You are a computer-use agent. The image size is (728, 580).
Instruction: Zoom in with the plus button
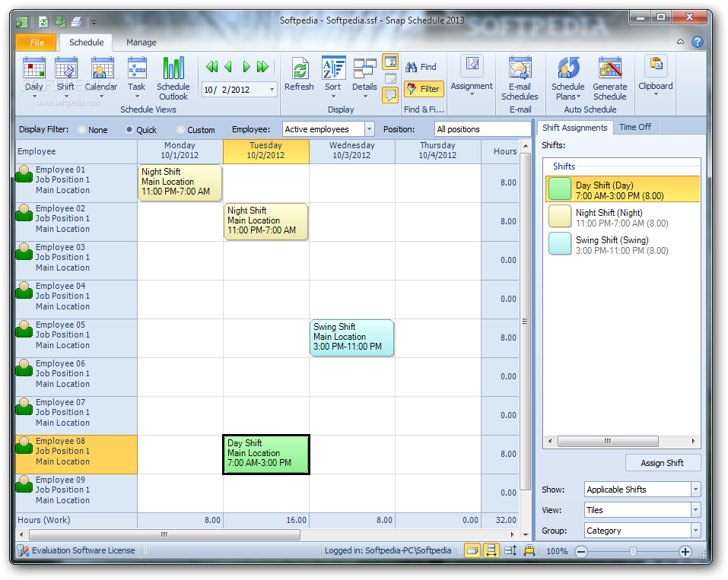pos(685,551)
